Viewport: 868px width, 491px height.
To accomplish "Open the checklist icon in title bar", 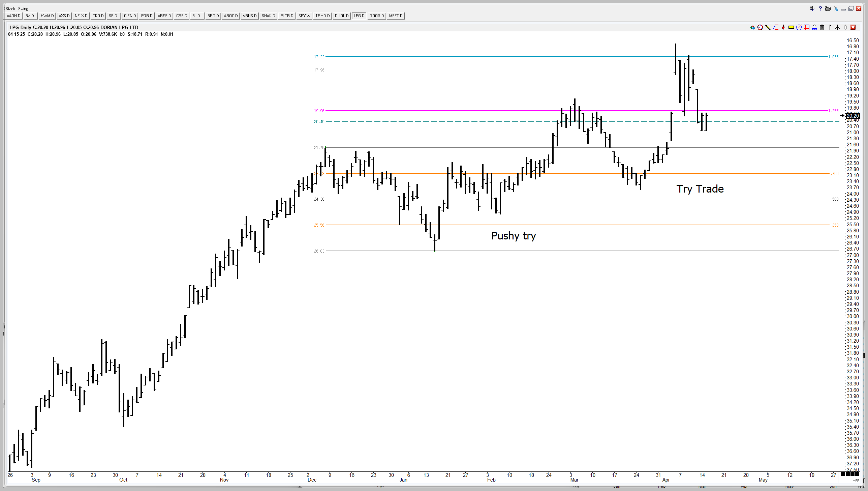I will (812, 8).
